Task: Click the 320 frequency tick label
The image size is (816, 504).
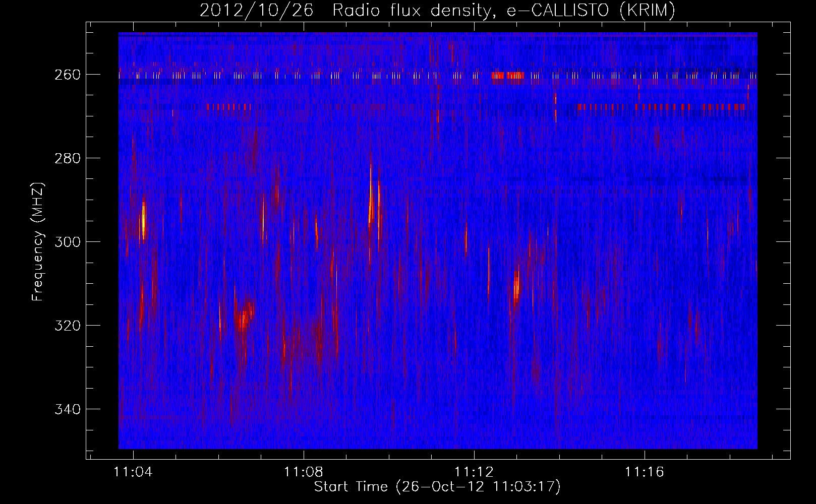Action: [x=68, y=326]
